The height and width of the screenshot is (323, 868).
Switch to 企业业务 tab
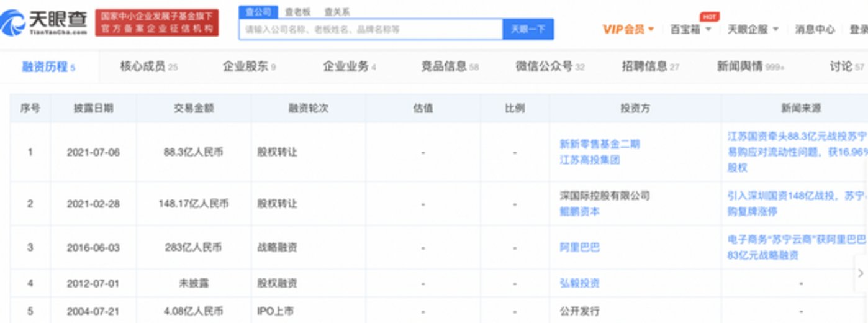click(350, 66)
